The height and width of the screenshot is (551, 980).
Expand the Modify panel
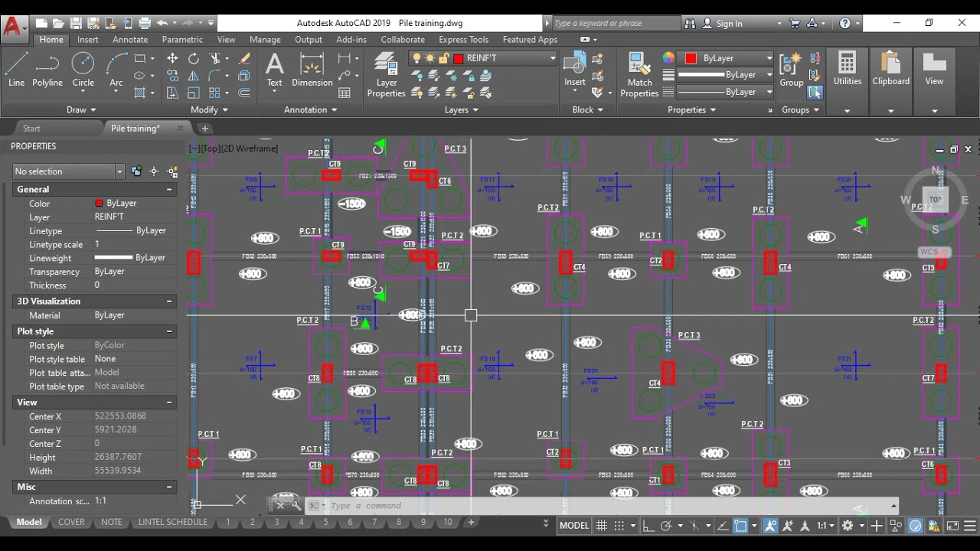[x=209, y=109]
